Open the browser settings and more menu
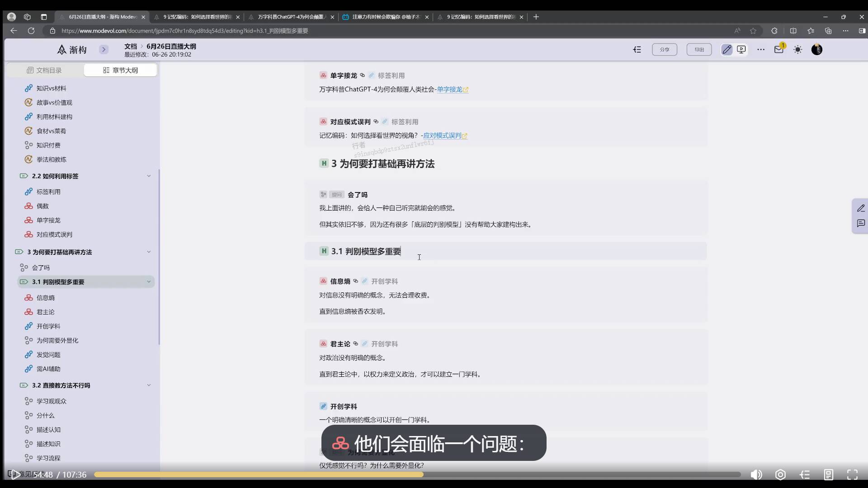 pyautogui.click(x=845, y=31)
